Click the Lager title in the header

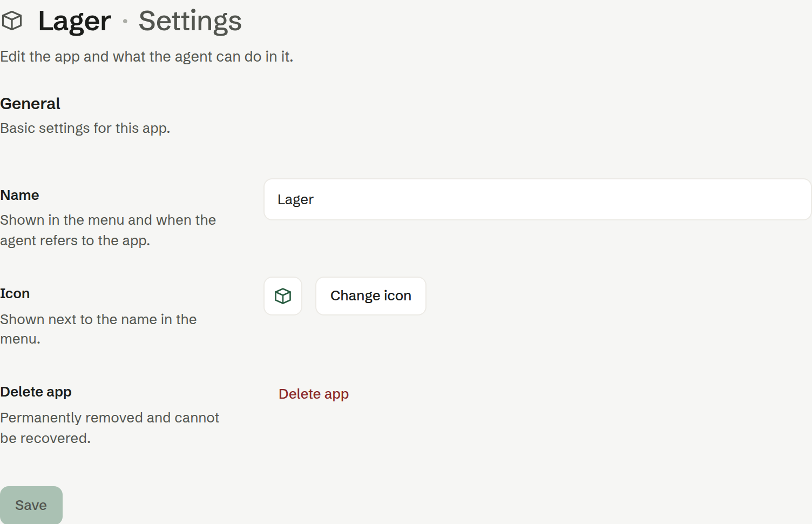(x=75, y=21)
